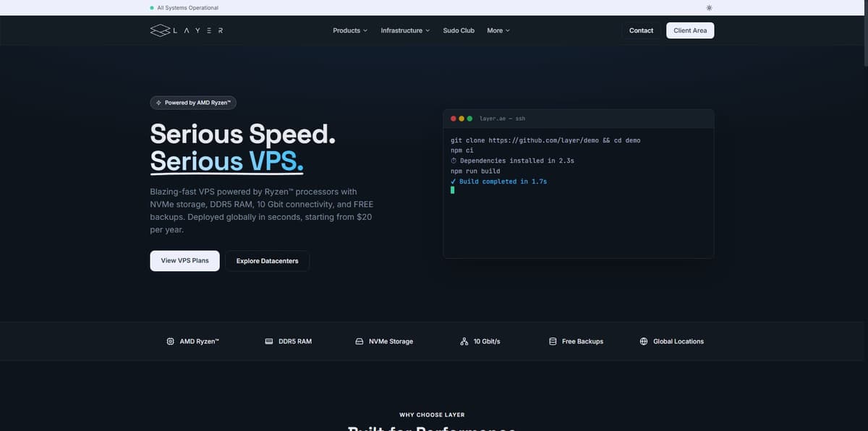Expand the Products dropdown menu
The image size is (868, 431).
(350, 30)
